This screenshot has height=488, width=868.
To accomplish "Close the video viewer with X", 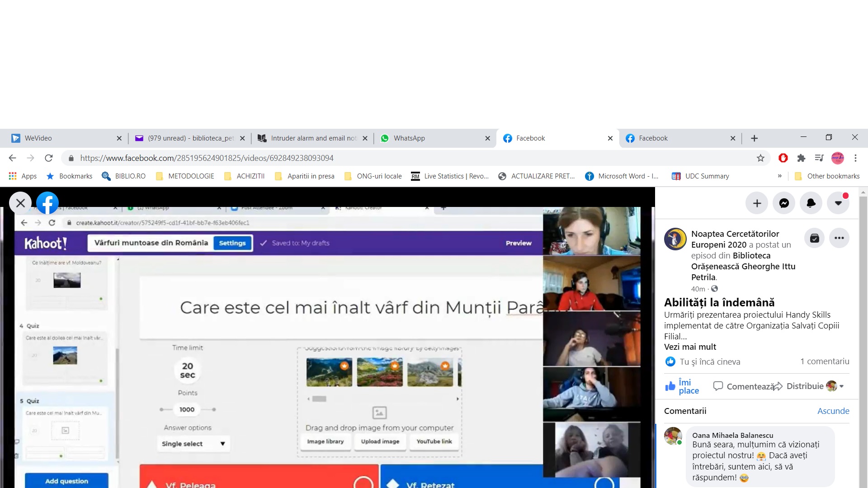I will [20, 203].
